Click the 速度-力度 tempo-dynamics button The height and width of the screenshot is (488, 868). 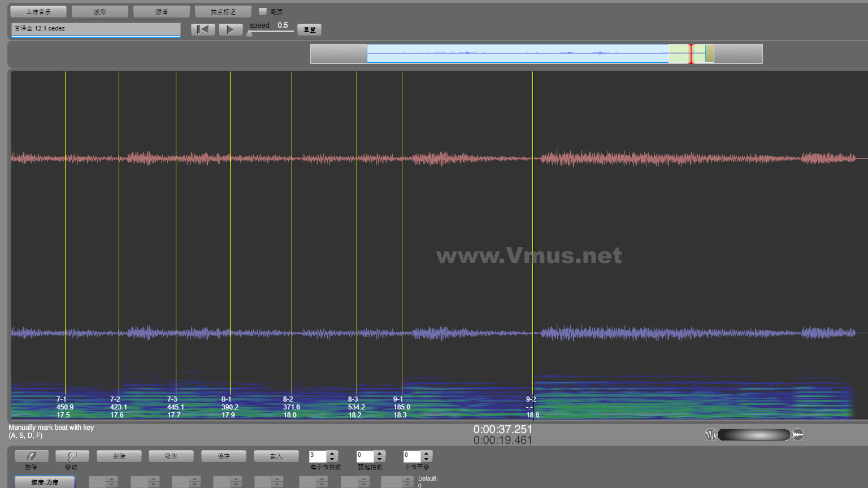44,482
